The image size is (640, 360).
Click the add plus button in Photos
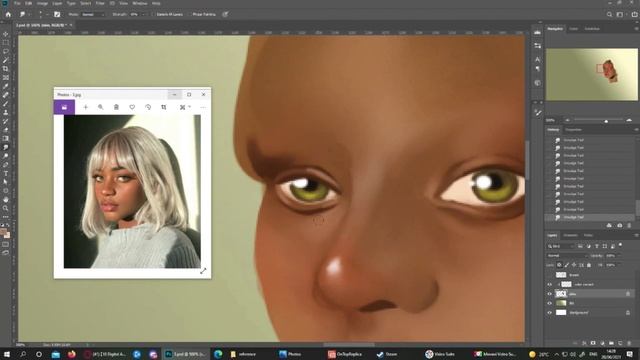click(x=85, y=107)
